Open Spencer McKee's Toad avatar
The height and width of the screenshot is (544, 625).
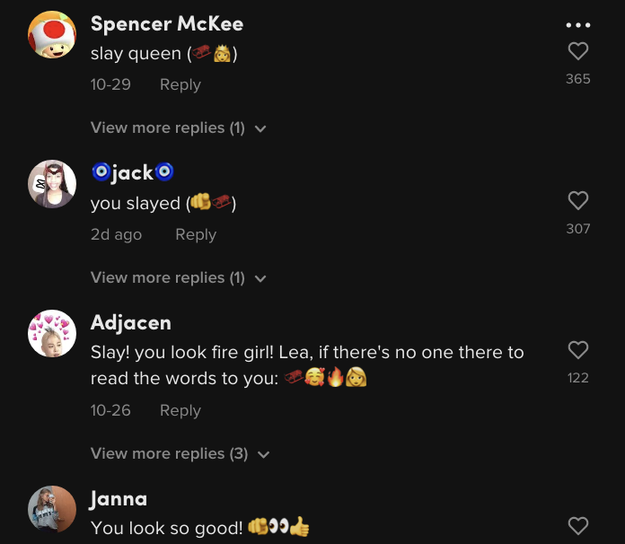click(52, 35)
